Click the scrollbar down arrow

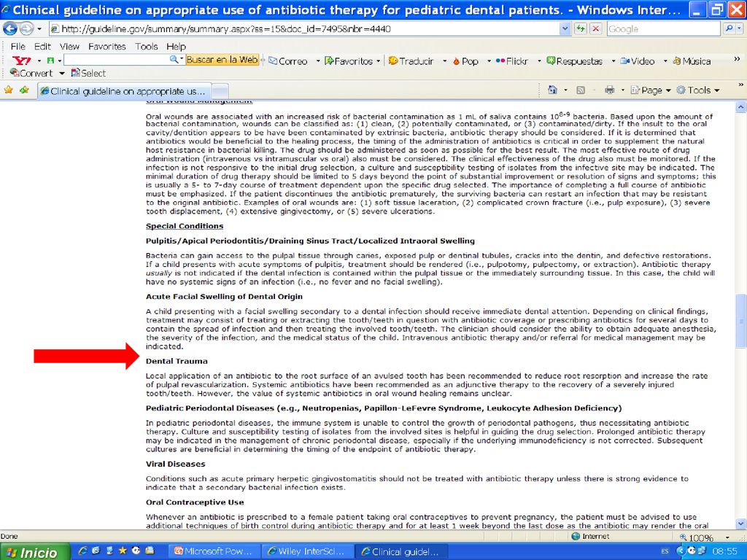tap(741, 524)
